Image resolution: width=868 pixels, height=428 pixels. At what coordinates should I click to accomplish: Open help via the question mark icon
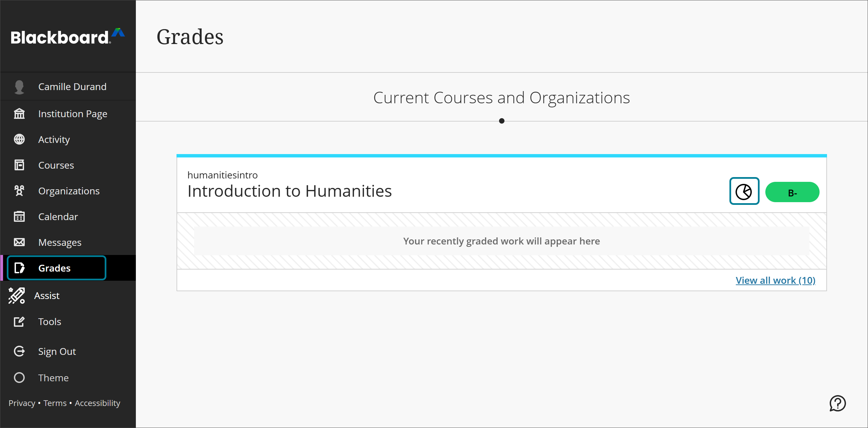838,403
